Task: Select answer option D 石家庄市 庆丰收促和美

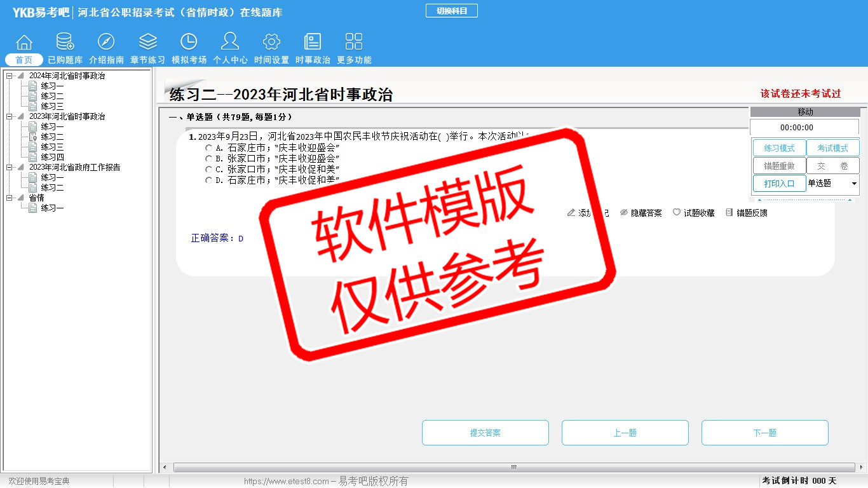Action: [x=208, y=180]
